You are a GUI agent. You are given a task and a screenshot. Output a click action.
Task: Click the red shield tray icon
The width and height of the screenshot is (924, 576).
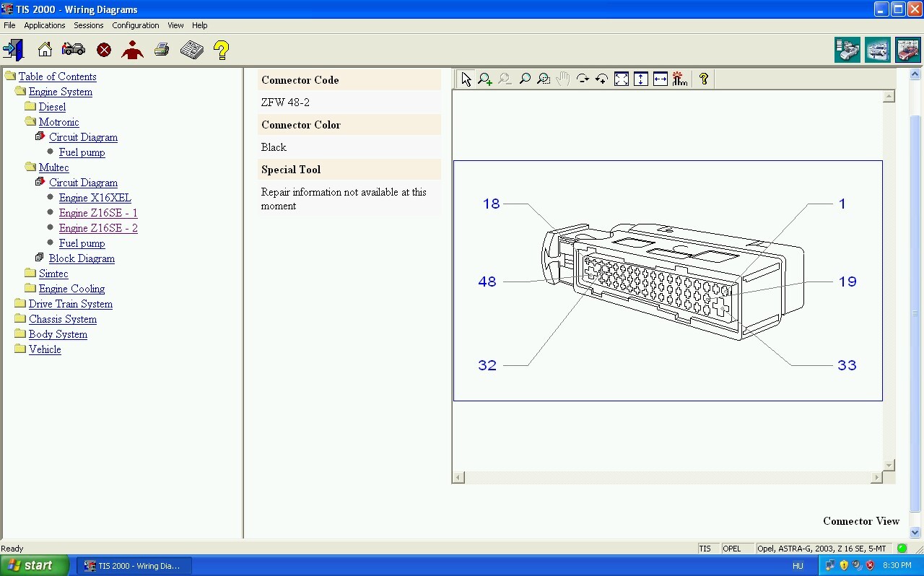(x=871, y=566)
